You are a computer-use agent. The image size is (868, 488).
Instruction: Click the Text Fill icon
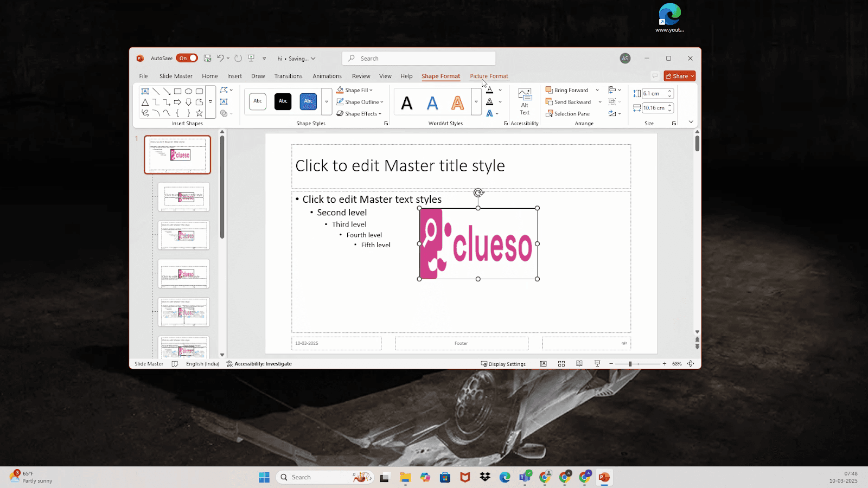coord(489,90)
